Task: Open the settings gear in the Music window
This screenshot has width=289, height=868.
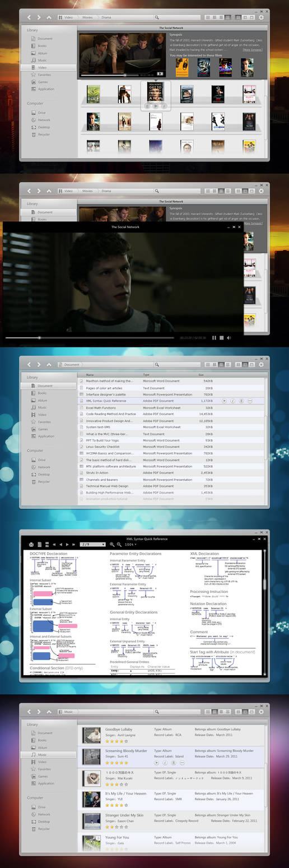Action: pos(261,712)
